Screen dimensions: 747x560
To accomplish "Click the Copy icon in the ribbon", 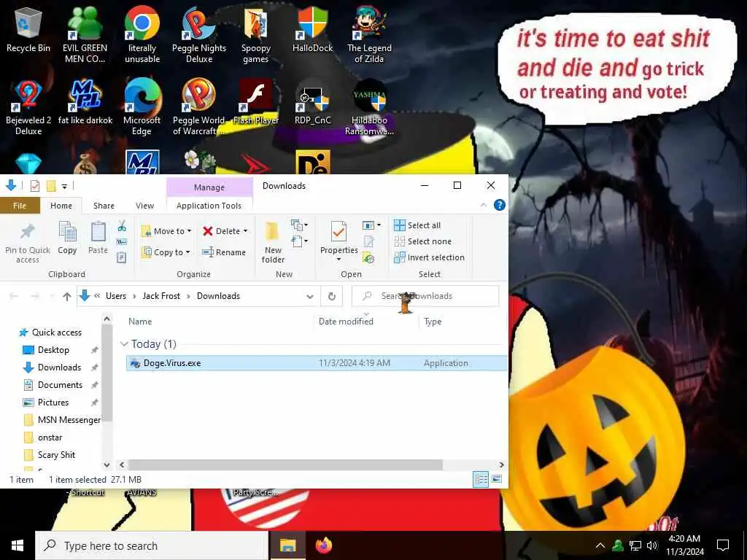I will point(67,238).
